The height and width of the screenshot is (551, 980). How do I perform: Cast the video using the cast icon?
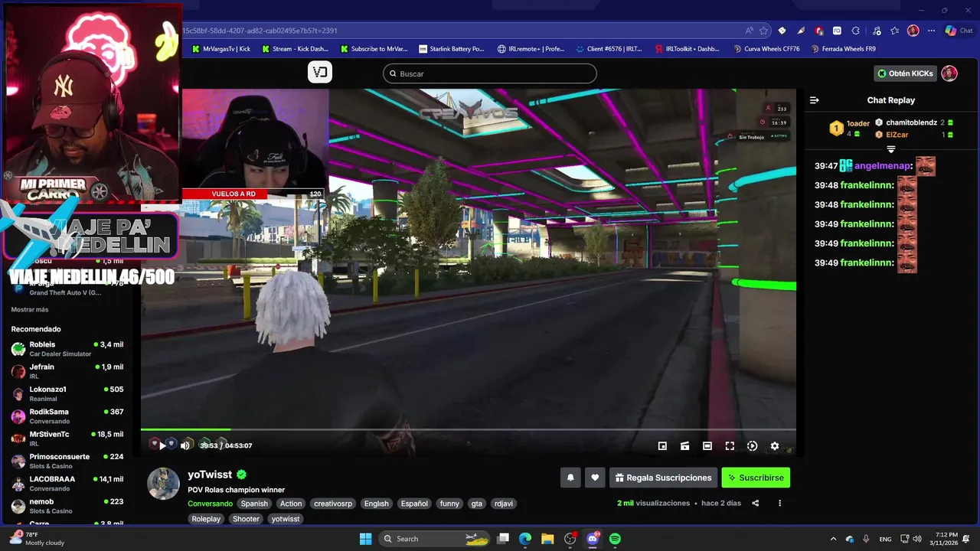[685, 446]
